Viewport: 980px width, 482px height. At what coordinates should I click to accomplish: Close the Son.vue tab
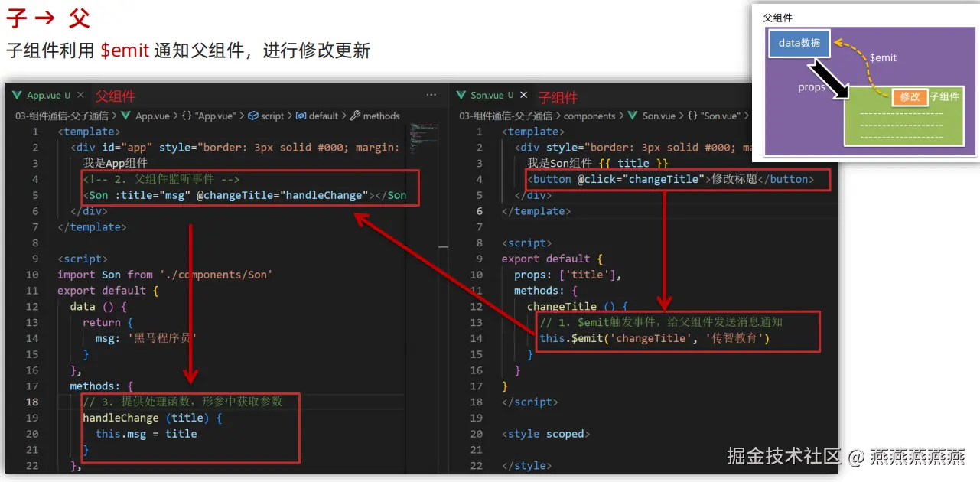[x=524, y=96]
